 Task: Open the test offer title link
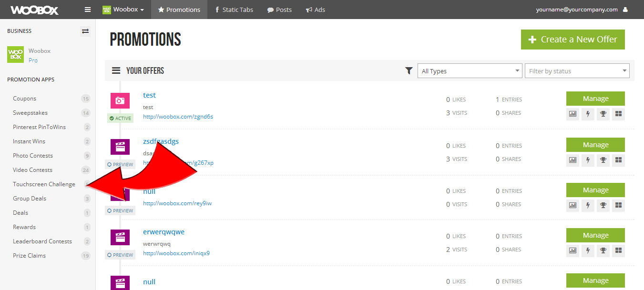[149, 95]
